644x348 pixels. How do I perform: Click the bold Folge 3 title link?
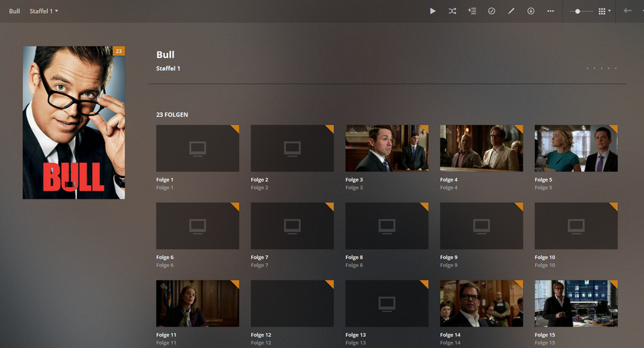tap(354, 180)
